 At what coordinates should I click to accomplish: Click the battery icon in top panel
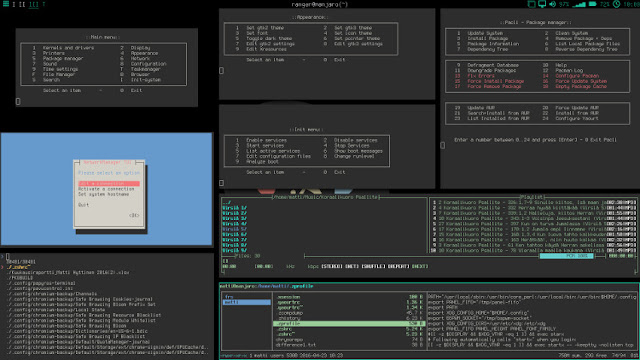[592, 4]
